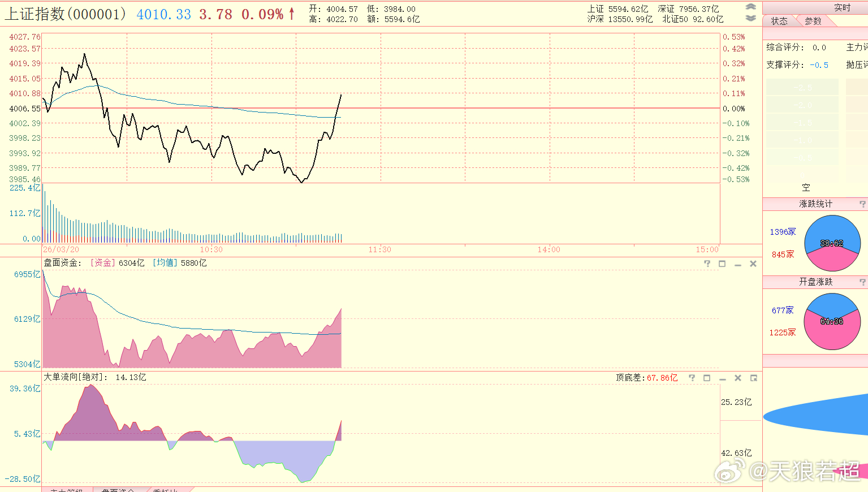Image resolution: width=868 pixels, height=492 pixels.
Task: Click the percent change 0.09%
Action: pyautogui.click(x=262, y=15)
